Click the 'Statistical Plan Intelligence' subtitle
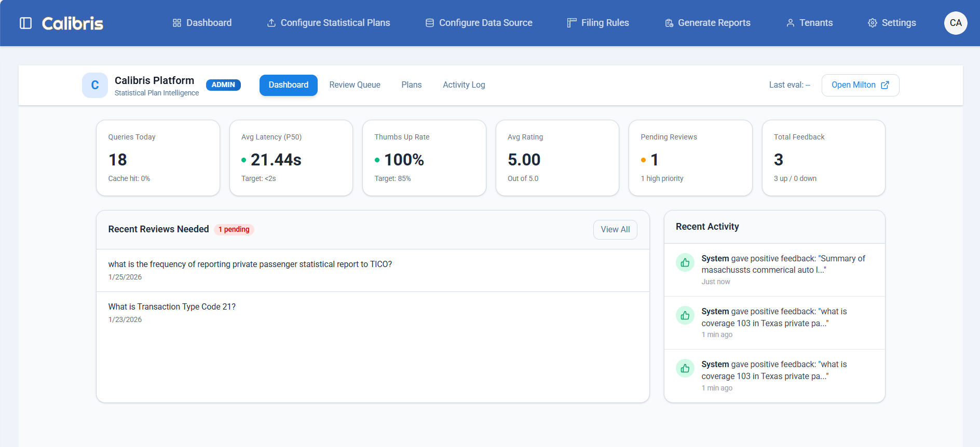This screenshot has height=447, width=980. point(157,93)
